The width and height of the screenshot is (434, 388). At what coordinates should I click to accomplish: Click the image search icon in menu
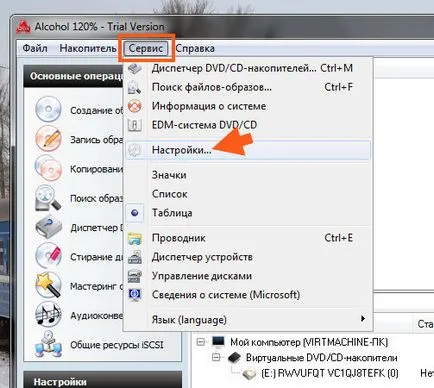click(135, 88)
